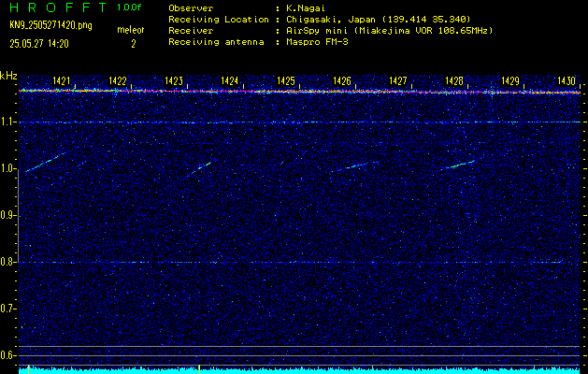Click the AirSpy mini receiver text
588x374 pixels.
(389, 31)
